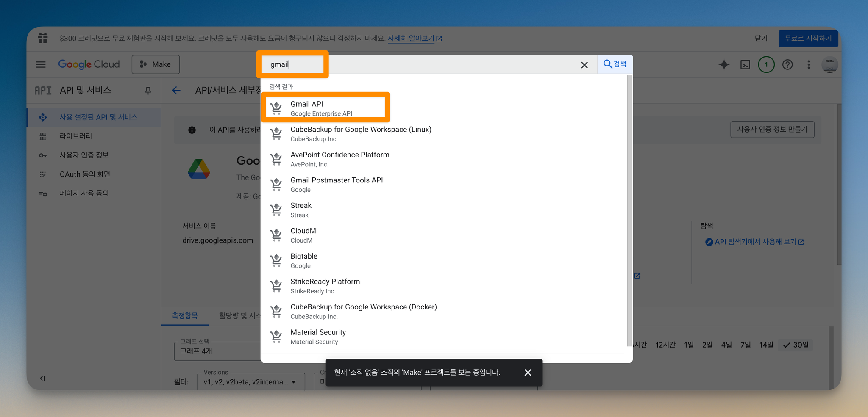Open Gemini sparkle assistant icon
Viewport: 868px width, 417px height.
click(724, 64)
